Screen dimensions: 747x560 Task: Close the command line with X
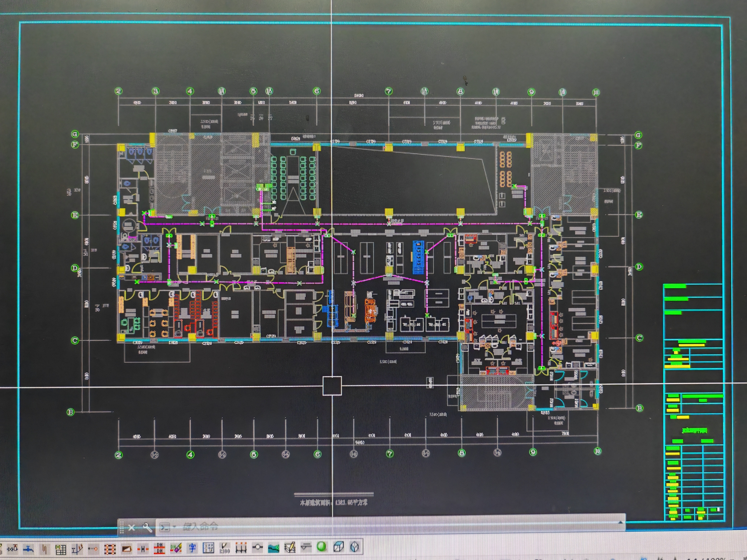point(132,527)
